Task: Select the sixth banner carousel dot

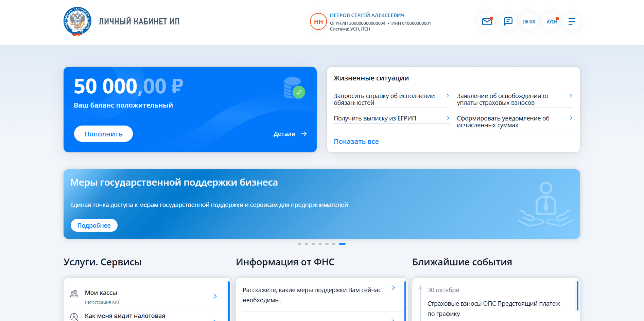Action: click(x=334, y=244)
